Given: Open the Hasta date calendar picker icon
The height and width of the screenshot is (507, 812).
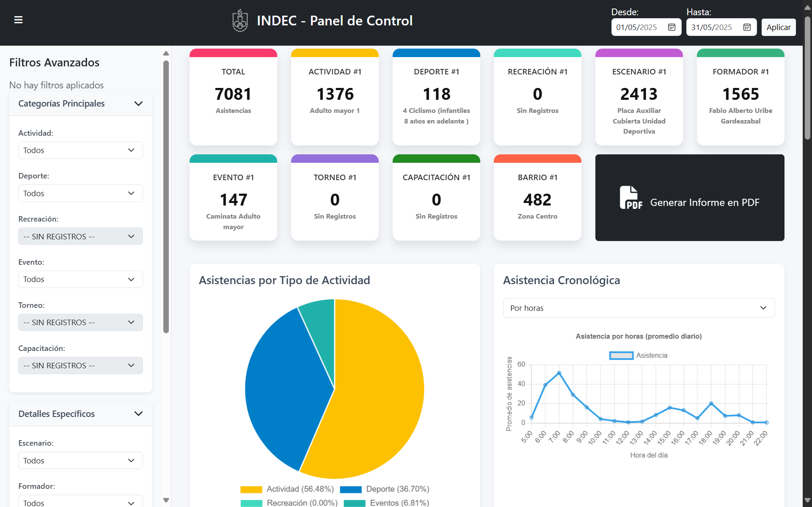Looking at the screenshot, I should click(747, 27).
